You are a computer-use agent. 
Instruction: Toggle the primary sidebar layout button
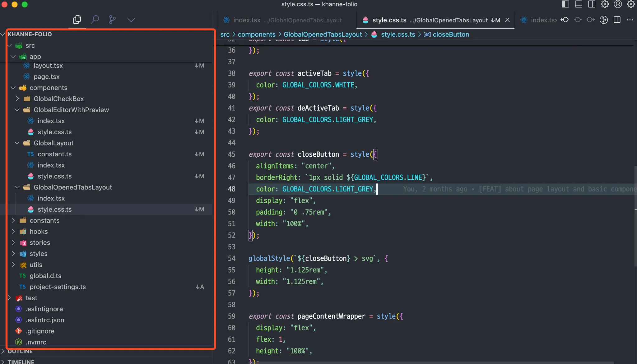565,4
